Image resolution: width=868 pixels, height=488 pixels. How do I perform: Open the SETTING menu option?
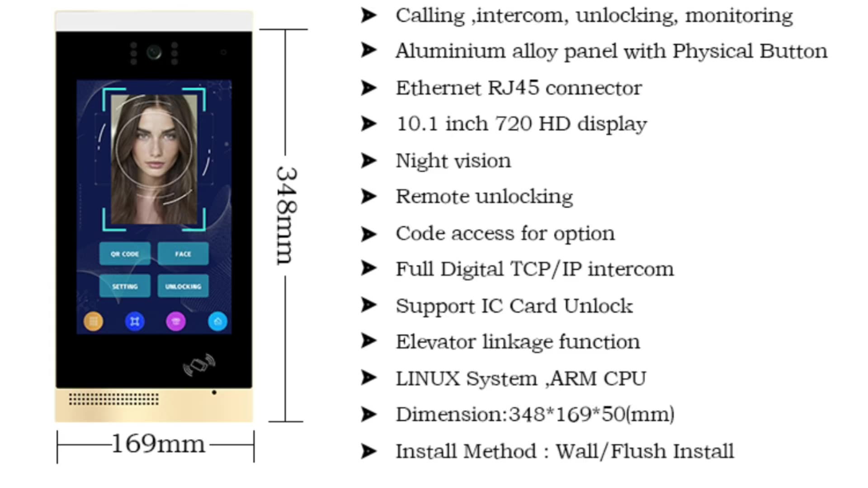(125, 286)
